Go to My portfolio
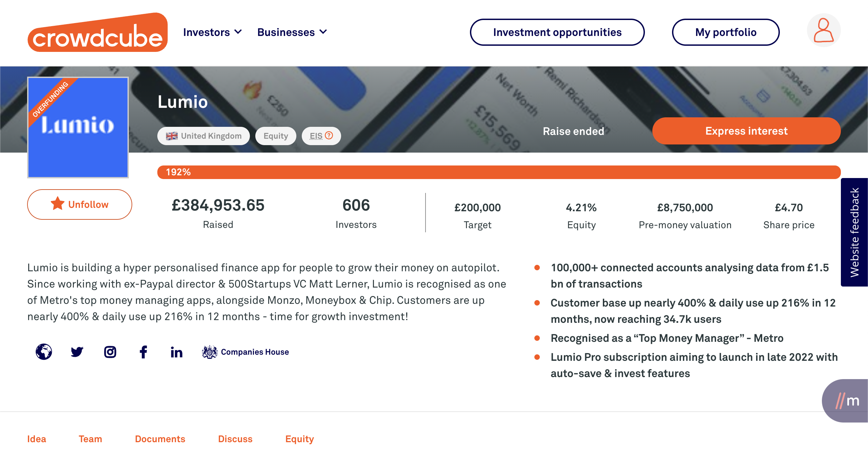868x451 pixels. [x=726, y=32]
